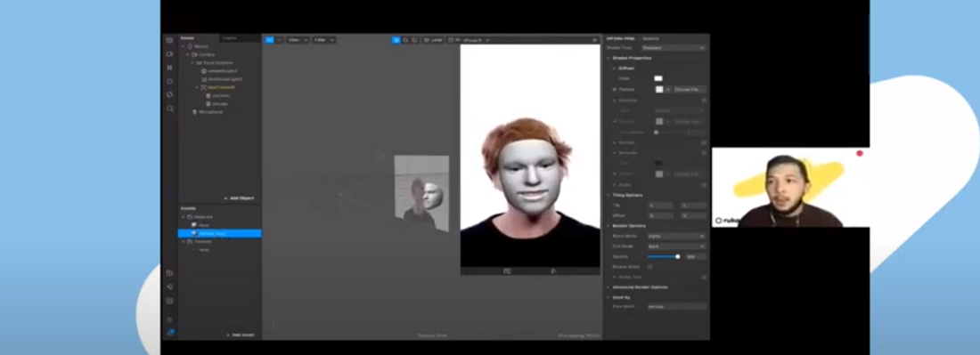
Task: Click the Face Mesh field under Used By
Action: tap(676, 307)
